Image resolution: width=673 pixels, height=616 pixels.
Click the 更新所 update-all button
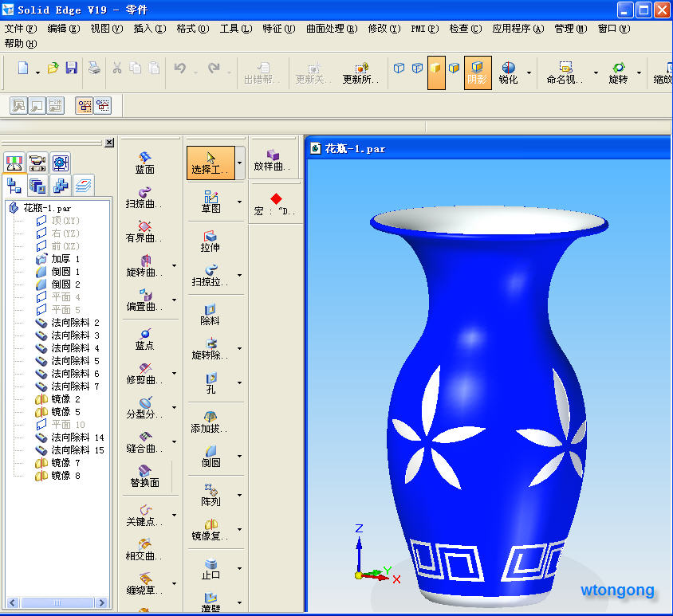360,73
